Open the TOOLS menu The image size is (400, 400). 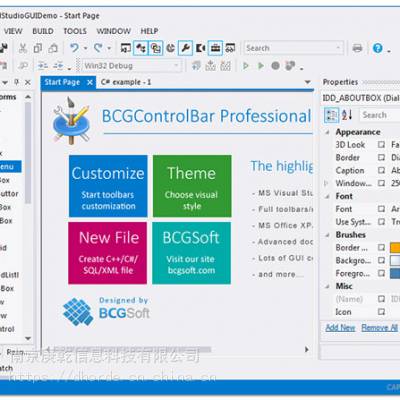75,31
